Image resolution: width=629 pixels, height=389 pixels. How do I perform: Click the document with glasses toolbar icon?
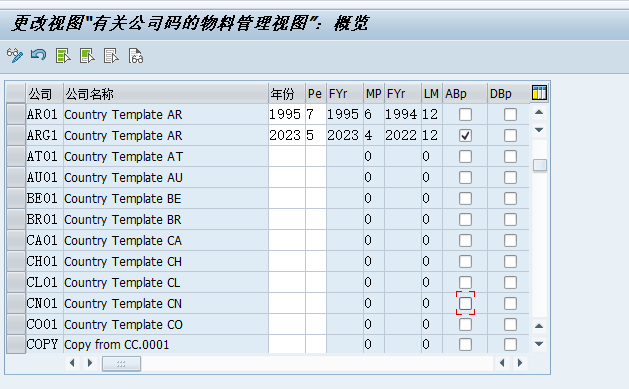coord(136,56)
